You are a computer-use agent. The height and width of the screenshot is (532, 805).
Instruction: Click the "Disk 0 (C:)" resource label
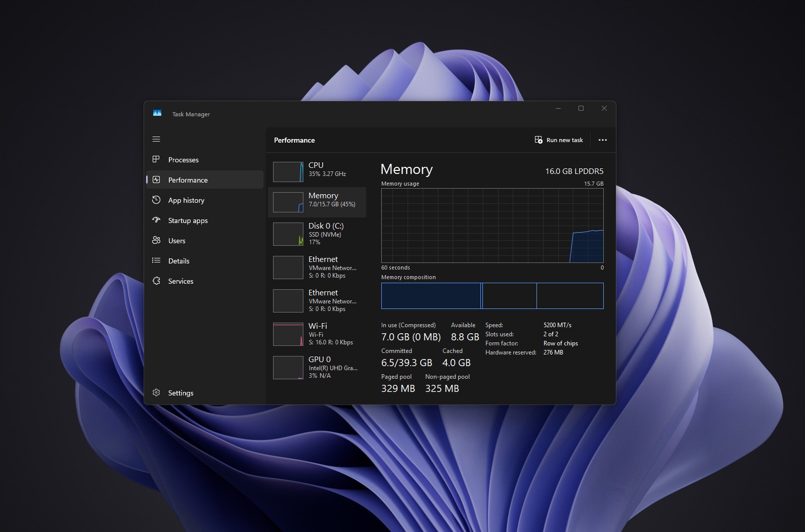(326, 226)
